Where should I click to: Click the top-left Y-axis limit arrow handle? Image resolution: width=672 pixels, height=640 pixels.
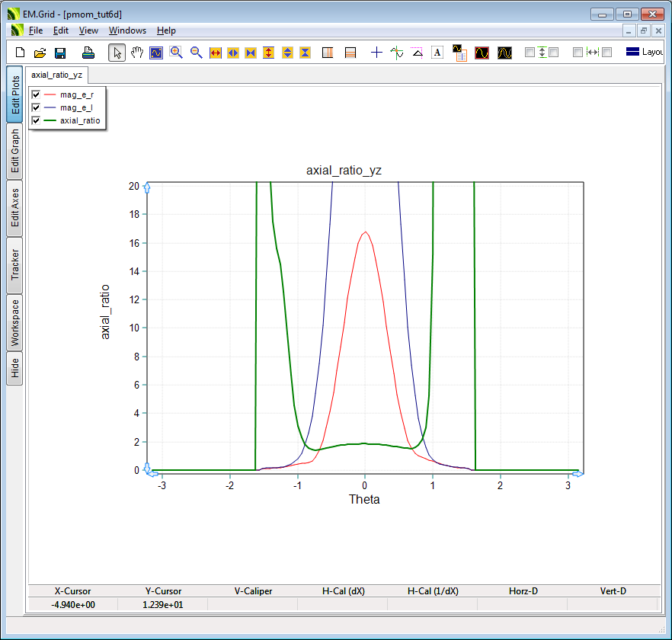147,187
